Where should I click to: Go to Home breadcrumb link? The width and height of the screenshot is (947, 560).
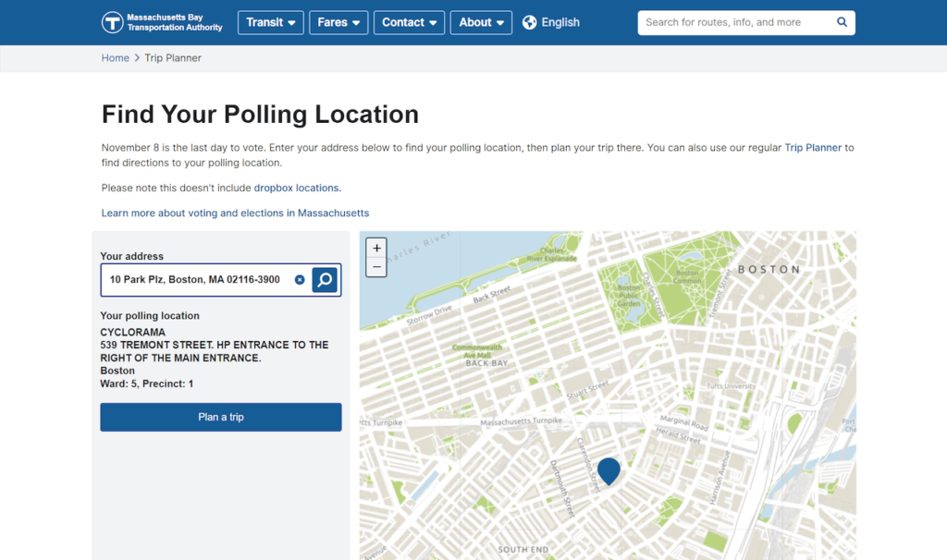click(x=116, y=58)
